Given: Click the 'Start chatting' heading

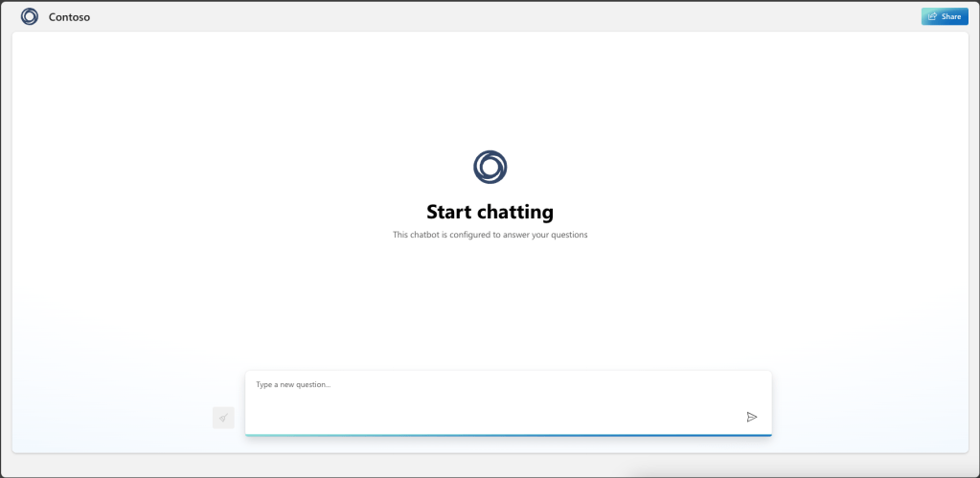Looking at the screenshot, I should pyautogui.click(x=490, y=212).
